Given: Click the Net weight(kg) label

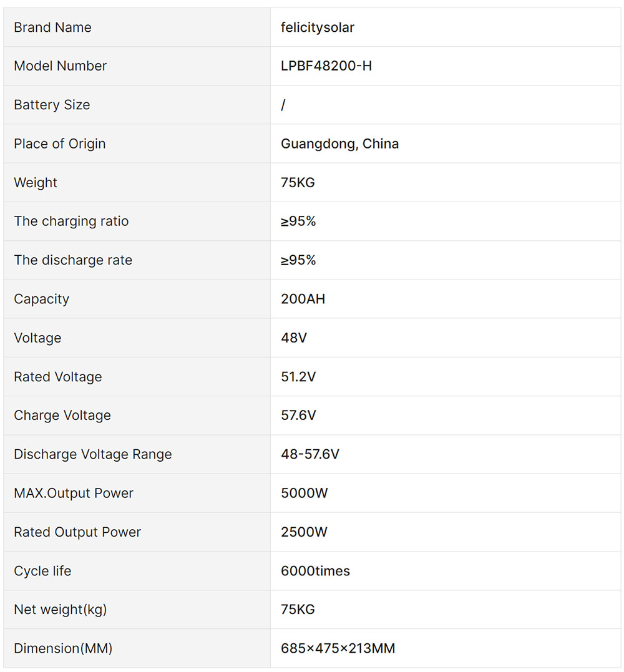Looking at the screenshot, I should 61,610.
